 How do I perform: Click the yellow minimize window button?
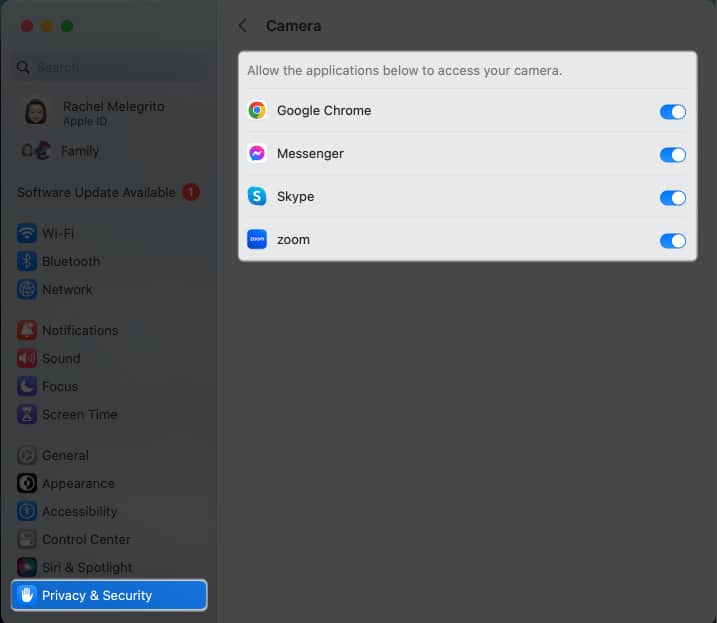(47, 26)
